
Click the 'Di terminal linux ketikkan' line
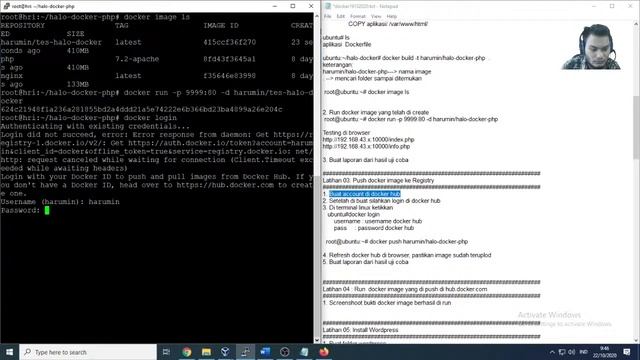[358, 208]
